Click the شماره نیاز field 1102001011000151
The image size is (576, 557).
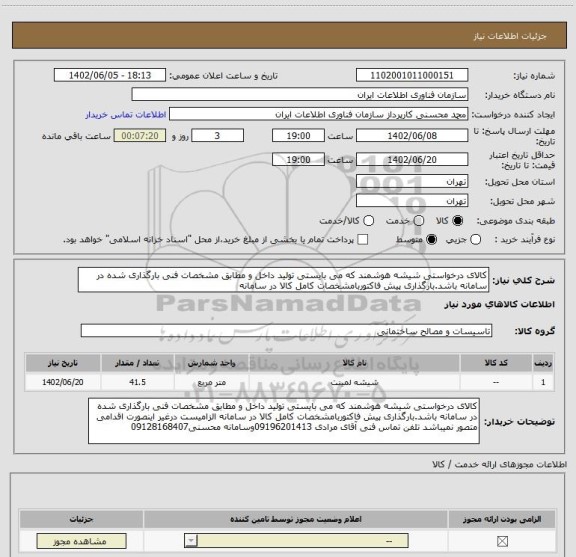point(412,75)
